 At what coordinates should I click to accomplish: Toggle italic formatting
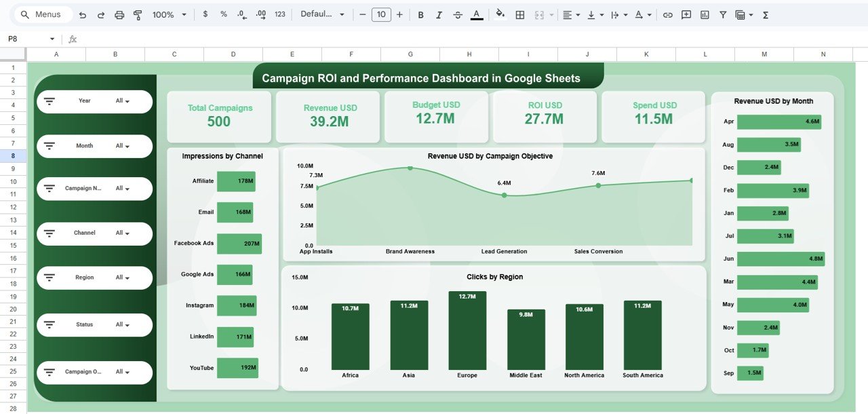439,14
